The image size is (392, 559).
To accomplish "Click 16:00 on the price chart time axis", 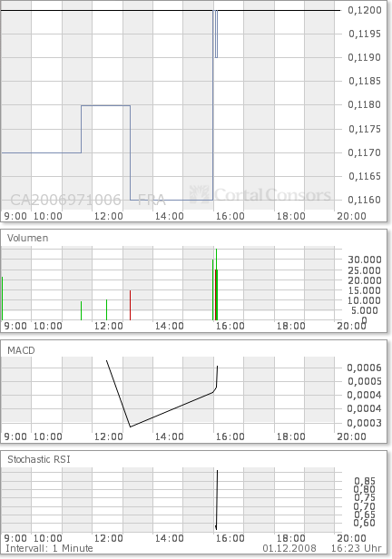I will [230, 216].
